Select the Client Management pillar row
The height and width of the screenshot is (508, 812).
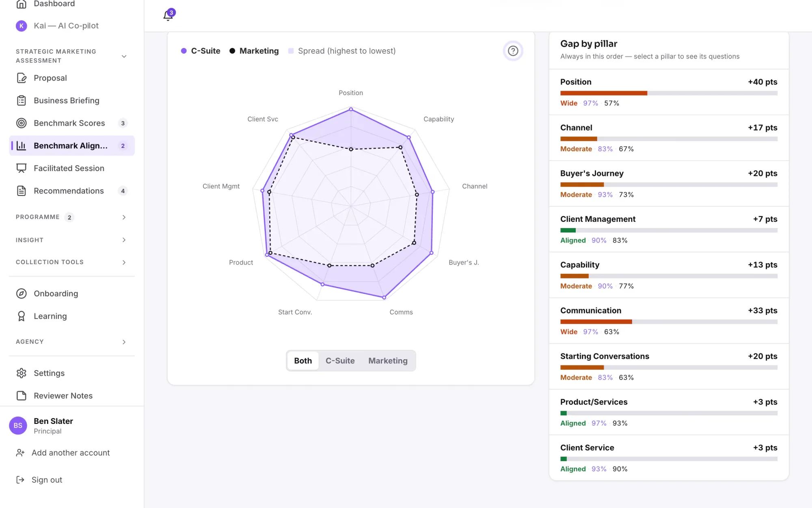(669, 229)
